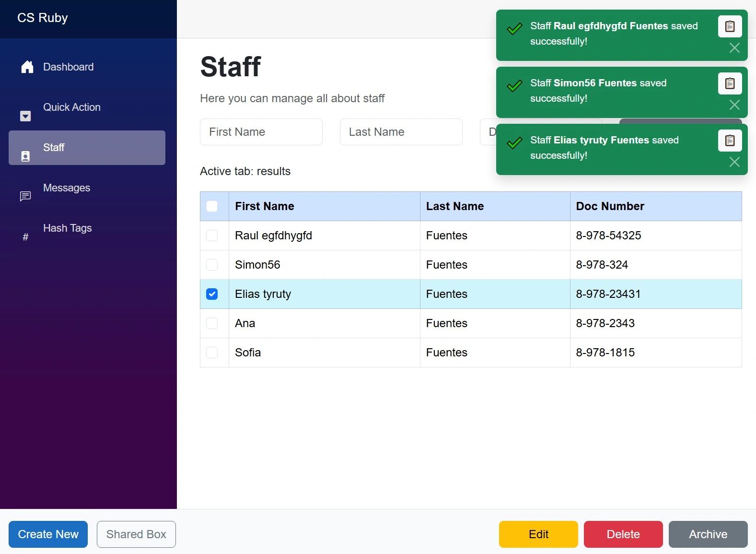Copy the Simon56 saved notification text
The image size is (756, 554).
click(730, 83)
